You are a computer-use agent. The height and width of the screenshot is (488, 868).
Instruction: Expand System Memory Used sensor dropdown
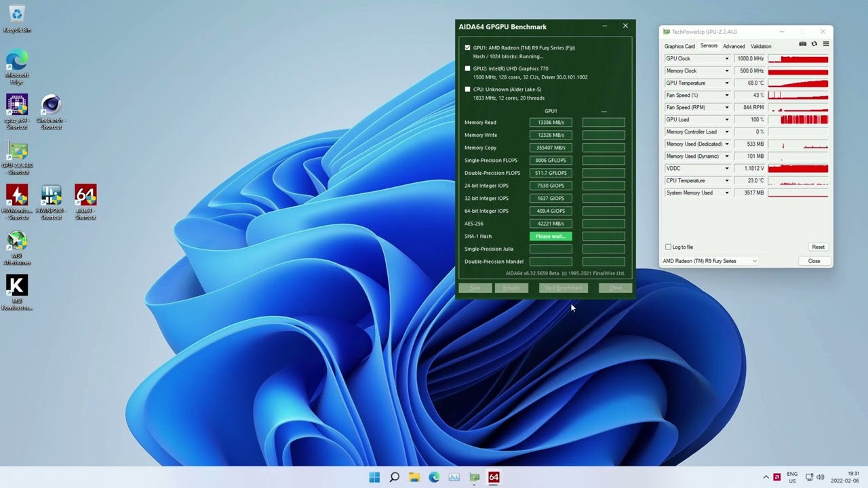(727, 193)
